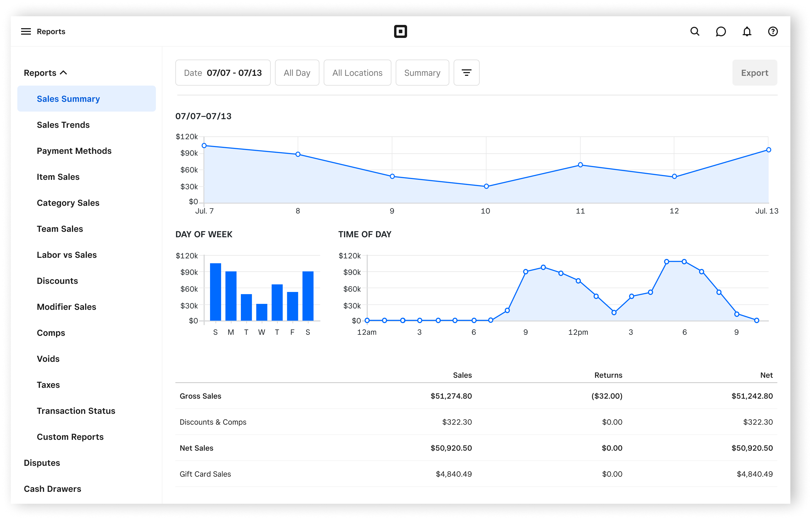Click the Wednesday bar in chart
Screen dimensions: 812x520
[x=261, y=312]
